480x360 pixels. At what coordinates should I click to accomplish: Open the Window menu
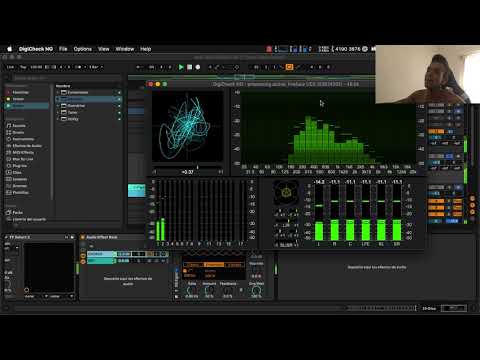pos(125,49)
